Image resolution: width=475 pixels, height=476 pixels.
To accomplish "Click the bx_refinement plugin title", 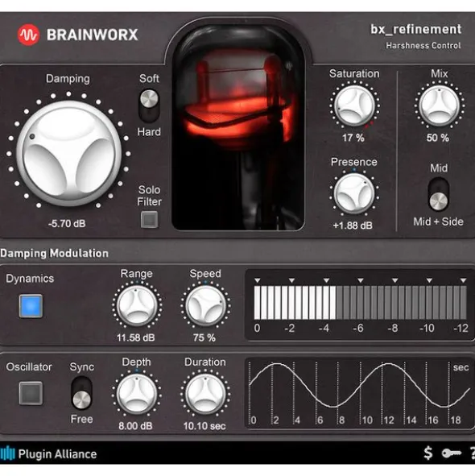I will [415, 29].
